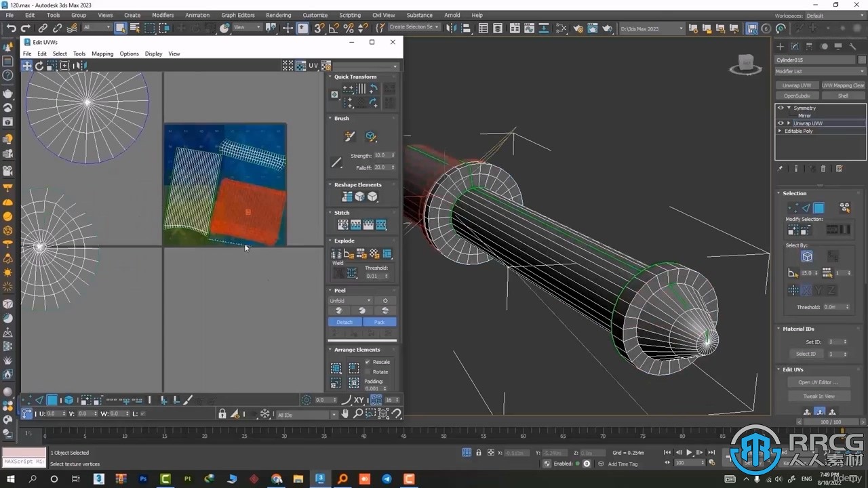The image size is (868, 488).
Task: Click the Tweak In View button
Action: point(819,396)
